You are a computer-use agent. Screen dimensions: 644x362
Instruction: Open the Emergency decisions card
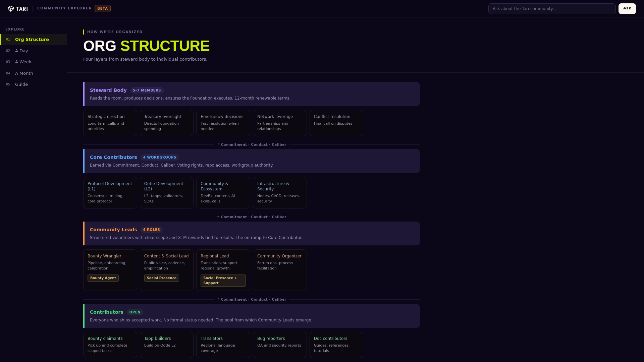(223, 123)
